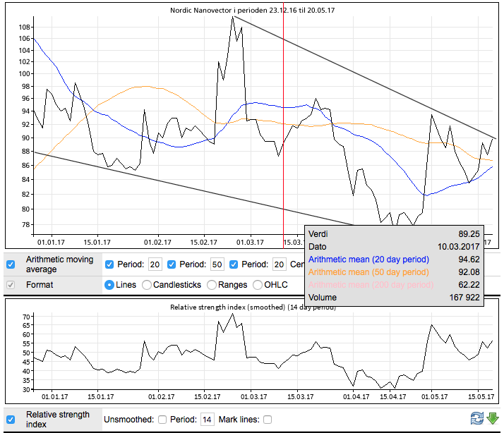This screenshot has height=433, width=504.
Task: Edit moving average period field 50
Action: click(x=217, y=264)
